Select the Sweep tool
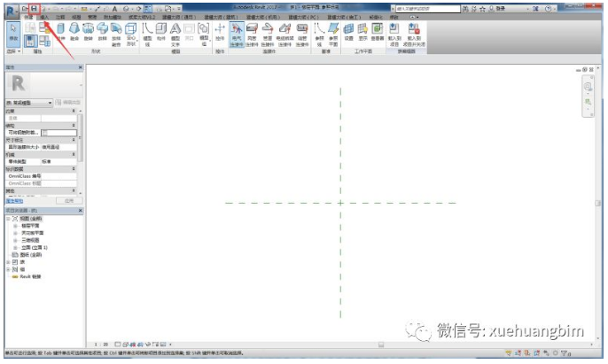 tap(103, 32)
